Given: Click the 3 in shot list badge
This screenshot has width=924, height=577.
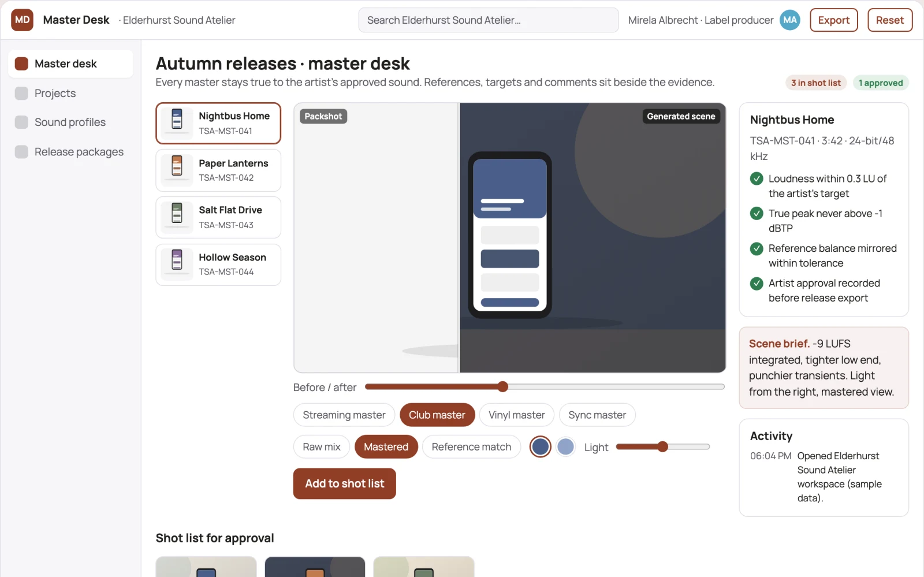Looking at the screenshot, I should point(816,83).
